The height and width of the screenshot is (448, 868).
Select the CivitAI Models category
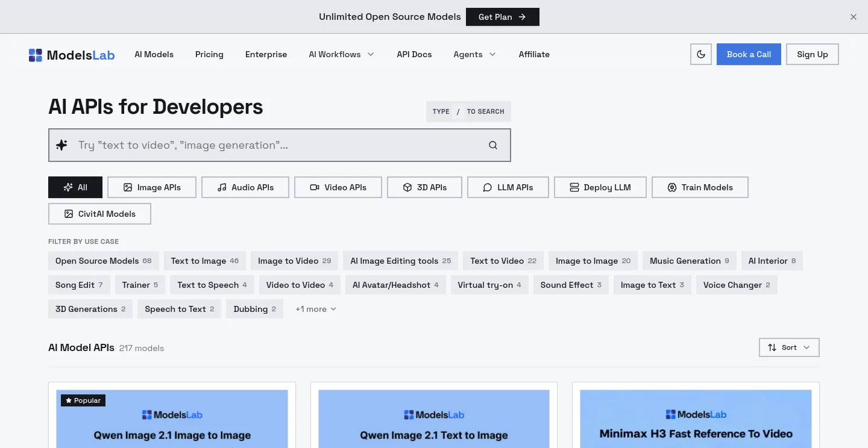coord(99,214)
